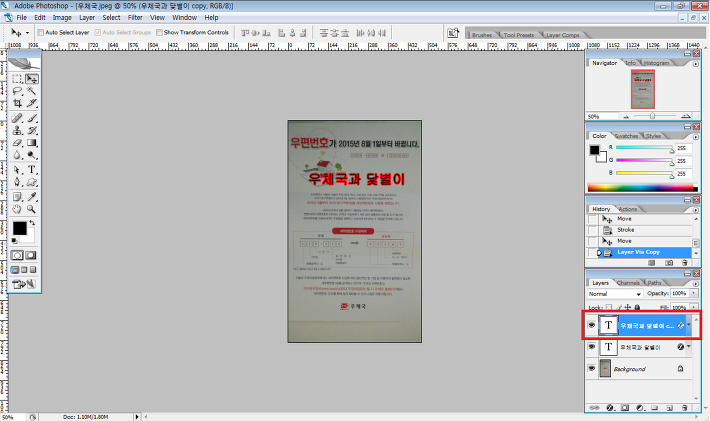This screenshot has width=710, height=421.
Task: Select the Eraser tool
Action: pos(17,143)
